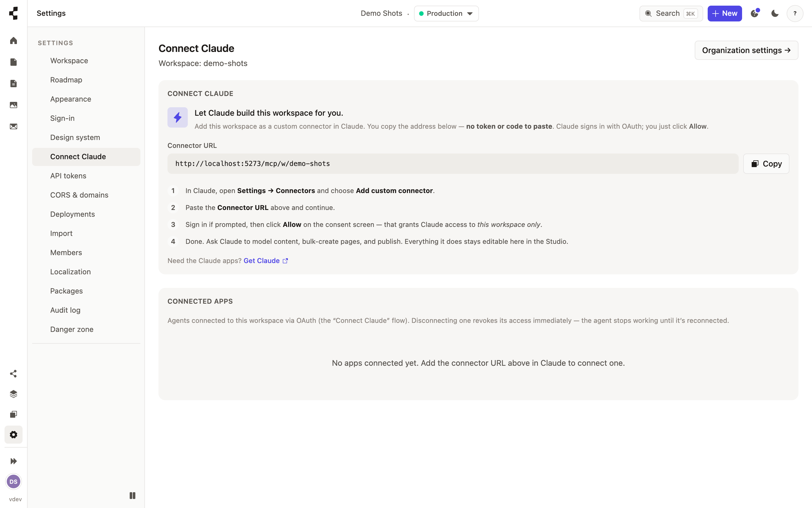Click the Settings title in header
812x508 pixels.
(x=51, y=14)
